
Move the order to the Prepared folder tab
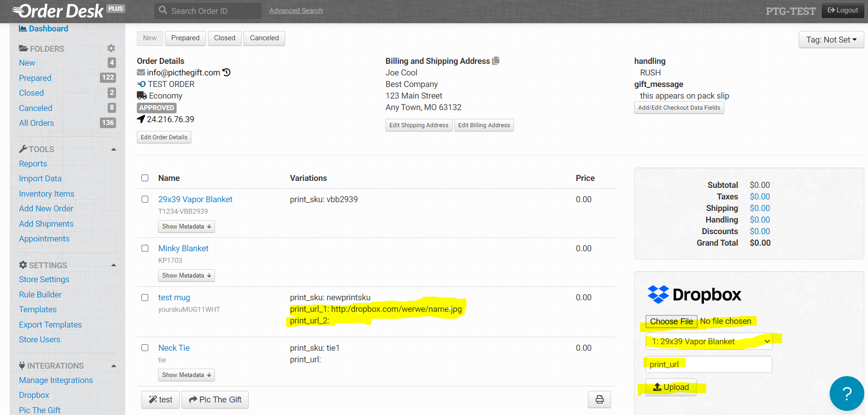tap(185, 38)
